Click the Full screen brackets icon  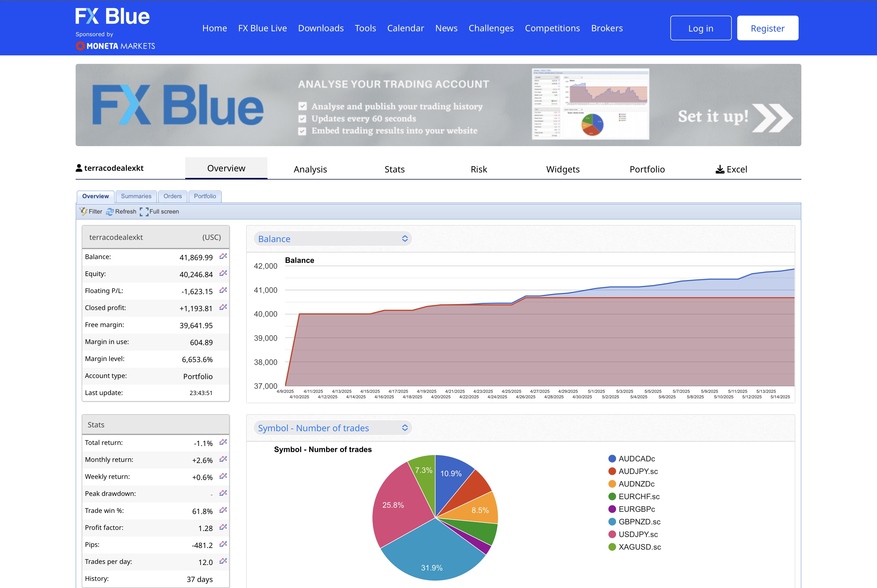[144, 212]
